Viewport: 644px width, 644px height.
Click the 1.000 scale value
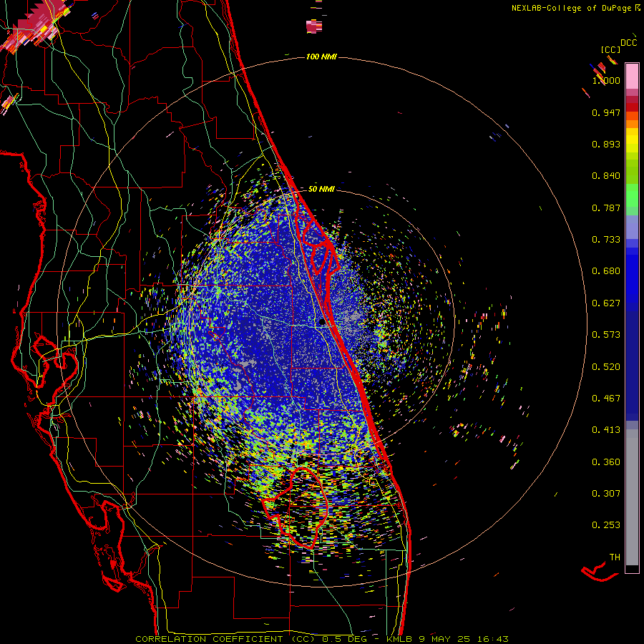606,80
